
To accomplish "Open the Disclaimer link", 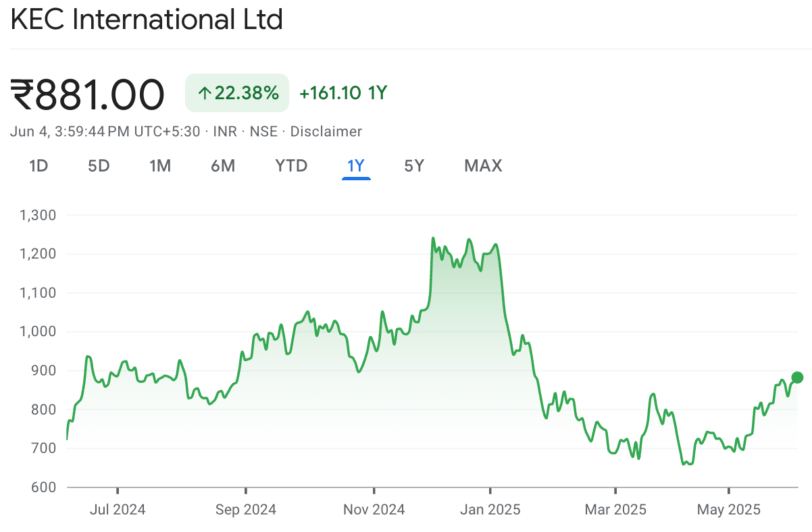I will point(326,132).
